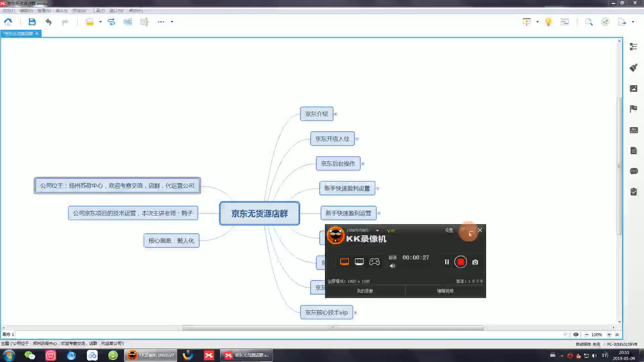Open the 工具(T) menu

pos(98,11)
